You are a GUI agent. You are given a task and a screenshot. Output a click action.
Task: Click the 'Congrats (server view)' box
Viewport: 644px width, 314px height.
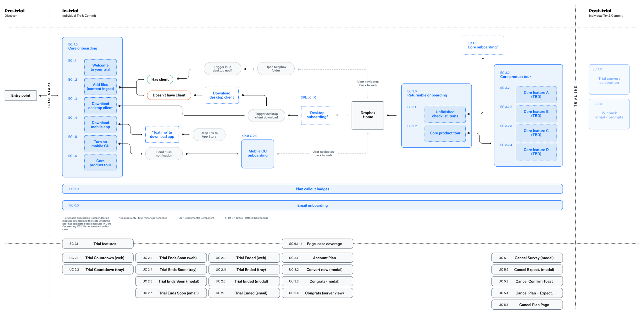pyautogui.click(x=317, y=293)
